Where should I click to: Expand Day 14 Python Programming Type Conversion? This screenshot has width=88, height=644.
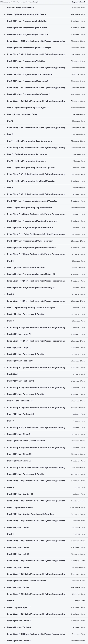pos(44,141)
